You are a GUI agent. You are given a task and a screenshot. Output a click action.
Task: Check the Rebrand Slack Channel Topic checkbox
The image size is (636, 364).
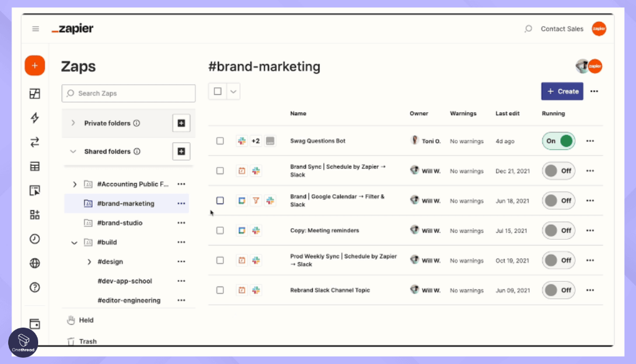[x=220, y=290]
